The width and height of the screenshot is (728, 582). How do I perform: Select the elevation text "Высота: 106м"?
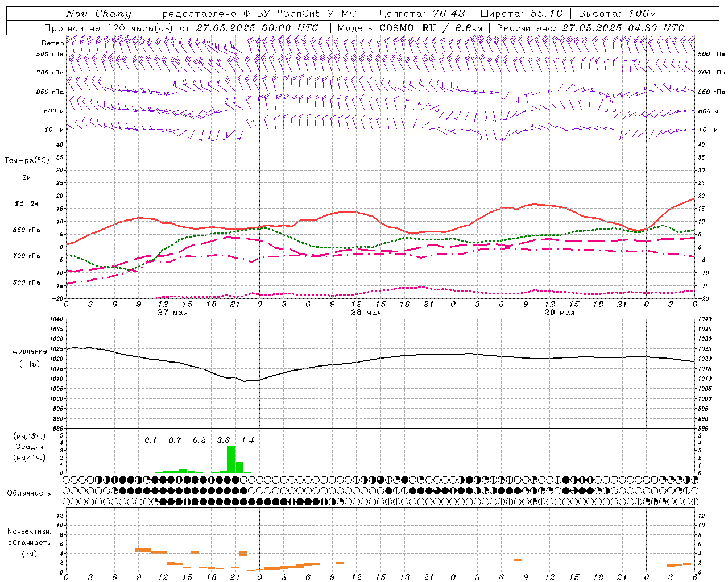[617, 14]
